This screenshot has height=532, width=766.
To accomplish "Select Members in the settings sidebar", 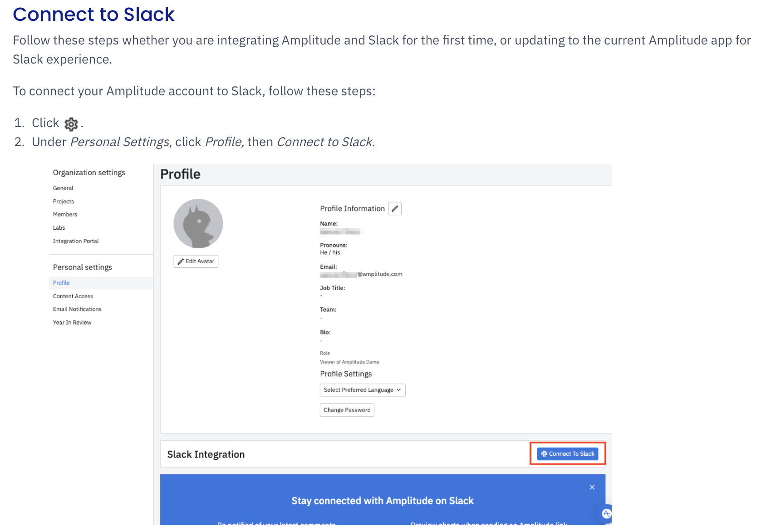I will pos(65,214).
